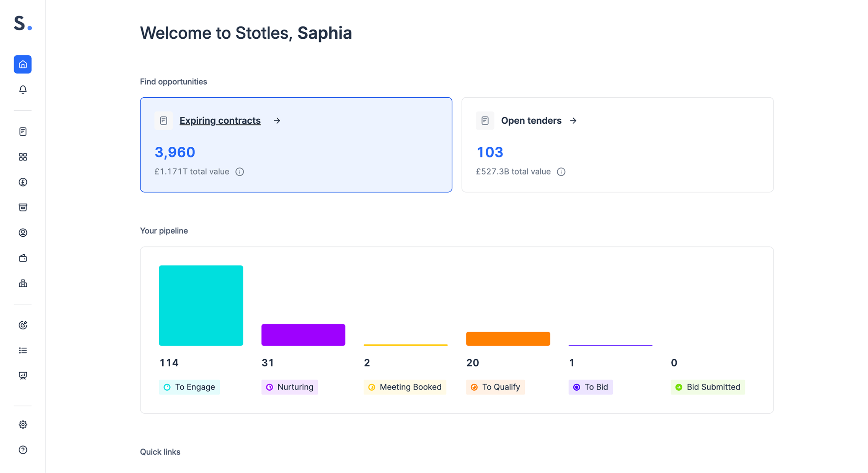The height and width of the screenshot is (473, 868).
Task: Click arrow next to Open tenders
Action: pos(573,121)
